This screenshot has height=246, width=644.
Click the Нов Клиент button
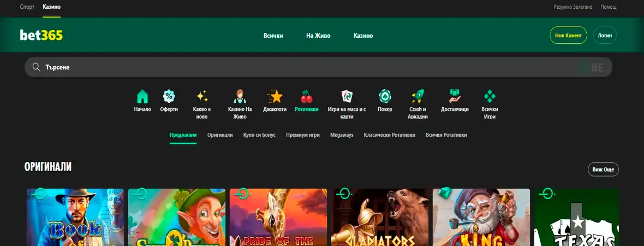569,36
